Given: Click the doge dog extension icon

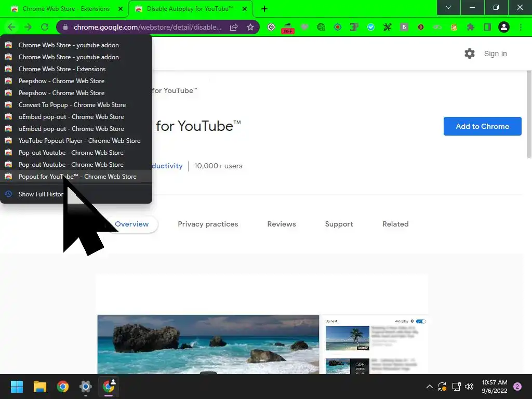Looking at the screenshot, I should [454, 27].
